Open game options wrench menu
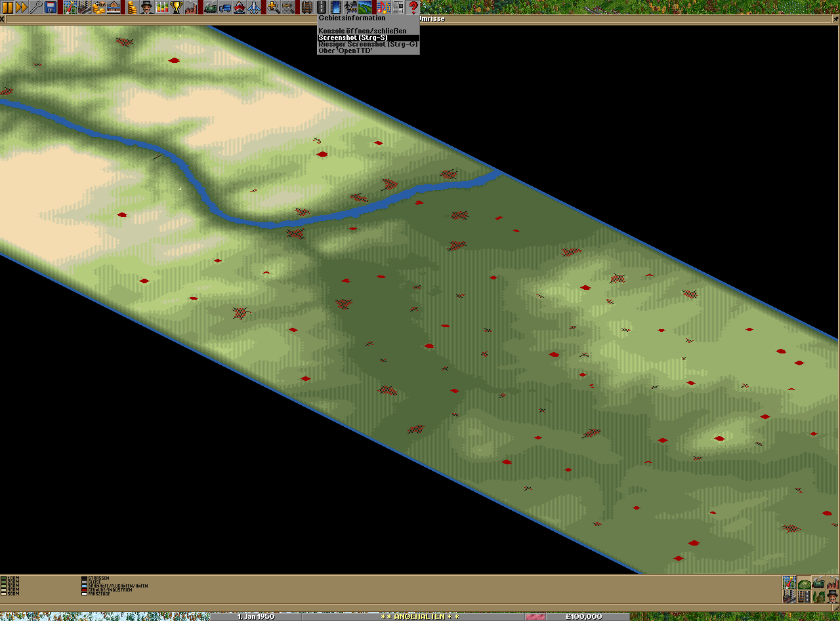This screenshot has height=621, width=840. [x=36, y=7]
